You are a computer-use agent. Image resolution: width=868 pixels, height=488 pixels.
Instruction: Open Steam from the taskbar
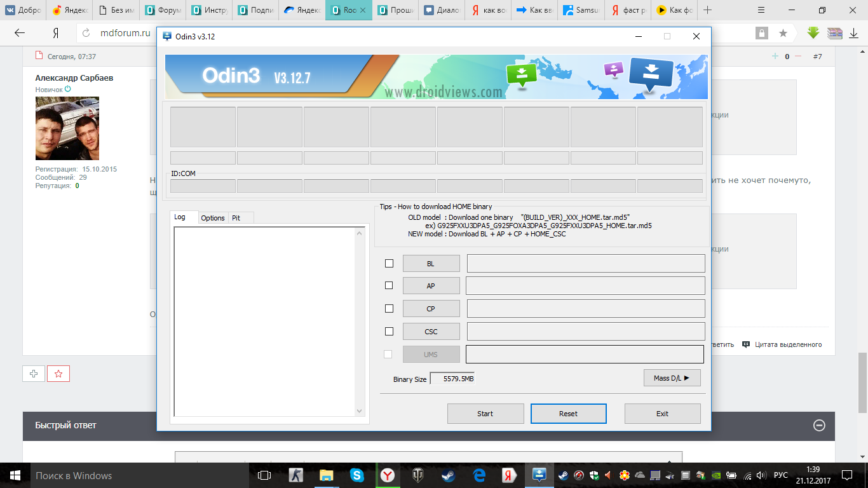(x=448, y=475)
